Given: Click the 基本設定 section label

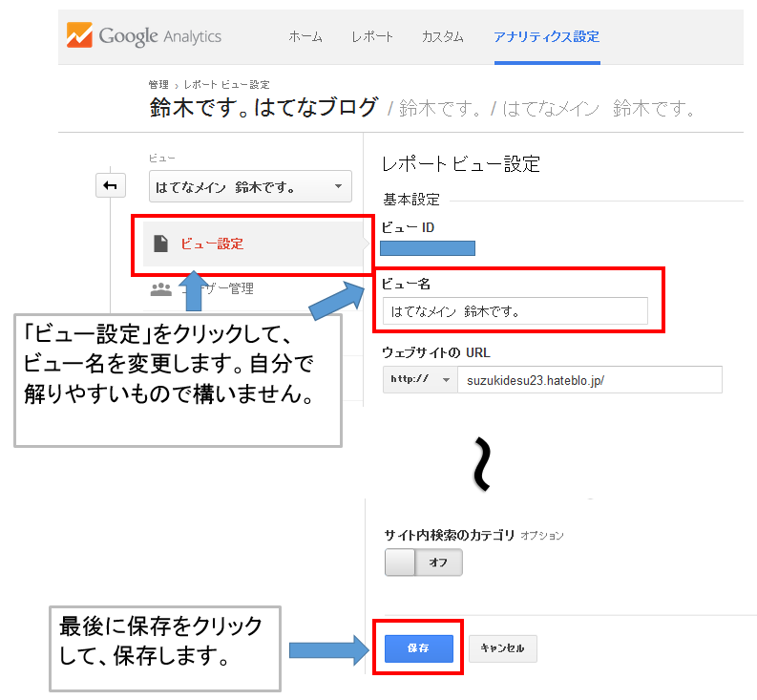Looking at the screenshot, I should tap(411, 200).
